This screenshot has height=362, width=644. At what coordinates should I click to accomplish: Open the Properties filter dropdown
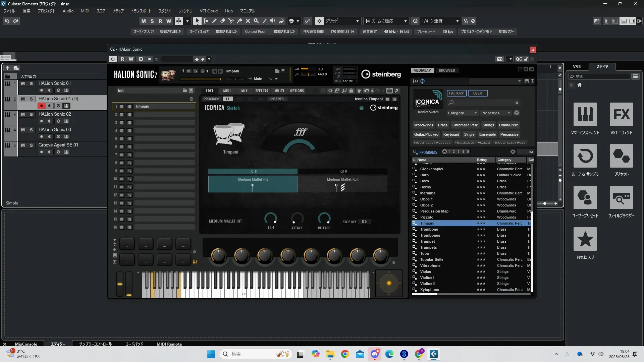(495, 113)
